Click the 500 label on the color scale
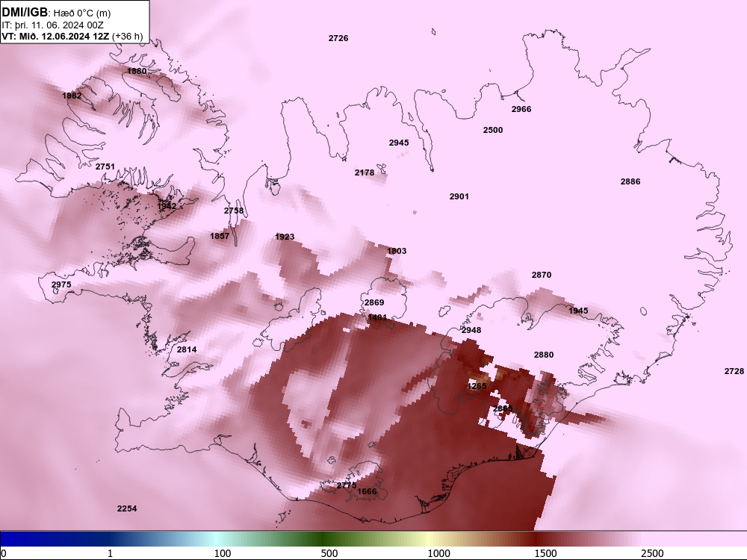 pyautogui.click(x=329, y=553)
